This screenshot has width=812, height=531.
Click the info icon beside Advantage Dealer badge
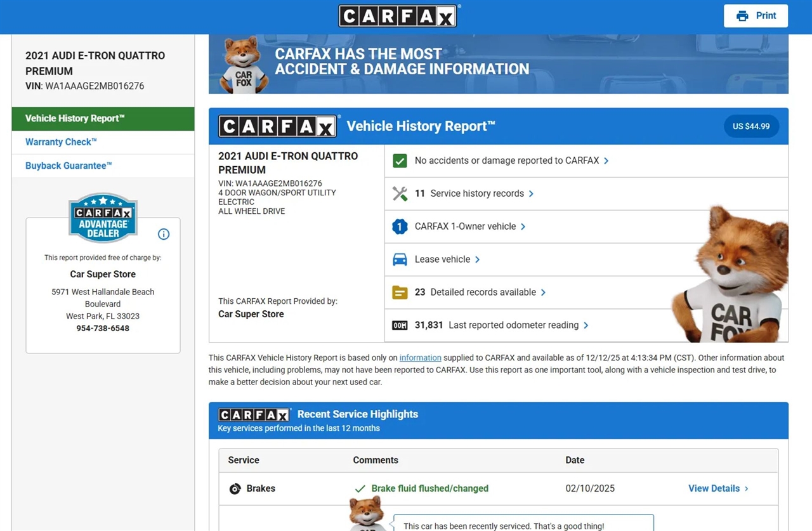coord(164,234)
